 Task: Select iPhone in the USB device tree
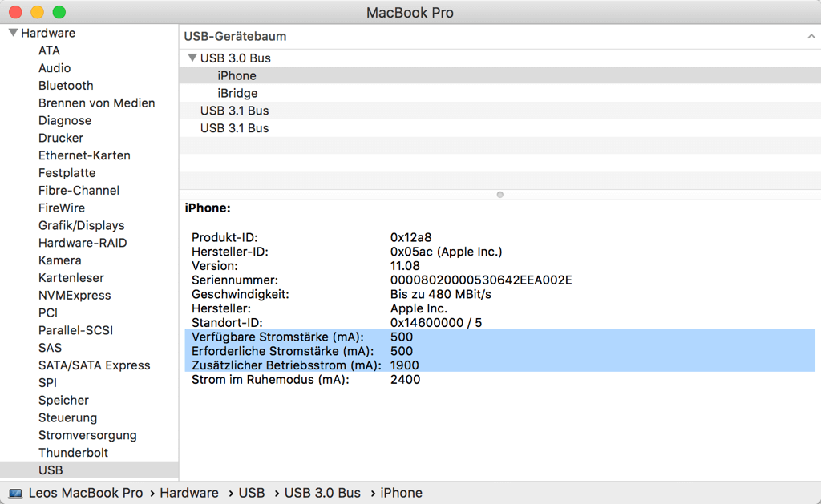point(500,75)
